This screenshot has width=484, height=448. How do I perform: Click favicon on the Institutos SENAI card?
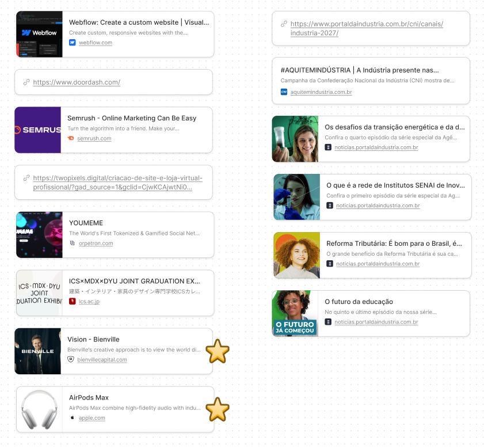point(330,206)
